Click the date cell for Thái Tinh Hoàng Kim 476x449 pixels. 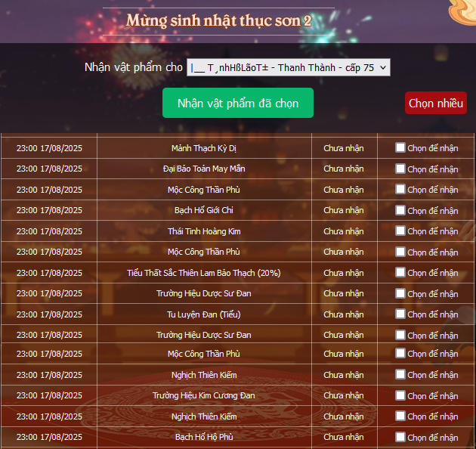tap(49, 231)
